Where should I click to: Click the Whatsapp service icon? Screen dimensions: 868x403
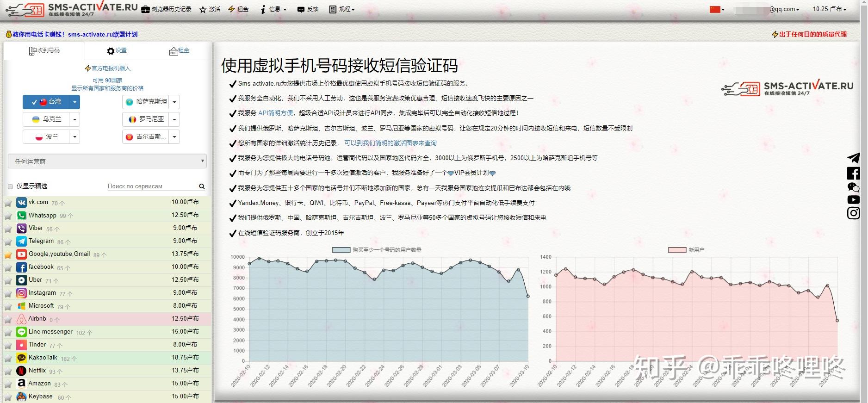(21, 216)
